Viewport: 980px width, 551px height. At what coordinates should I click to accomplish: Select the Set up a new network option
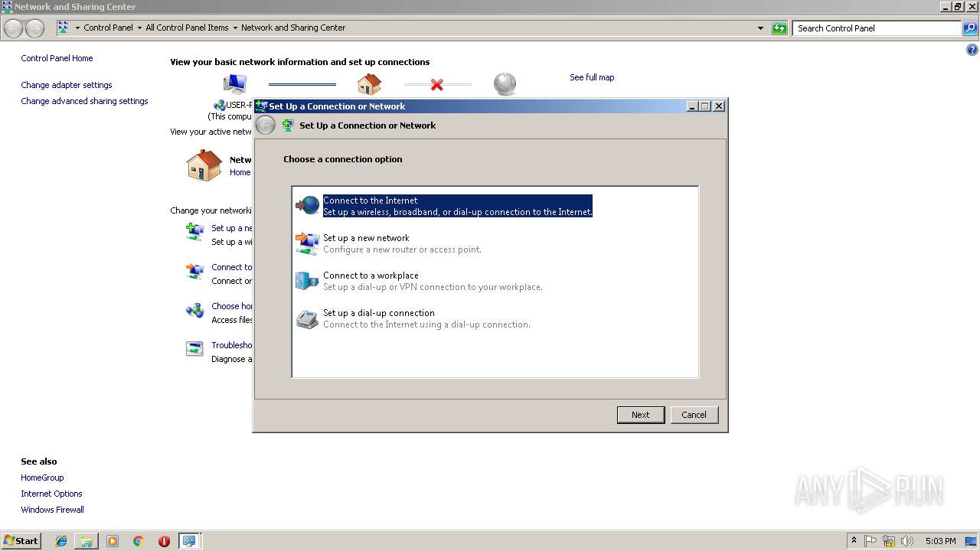tap(495, 243)
